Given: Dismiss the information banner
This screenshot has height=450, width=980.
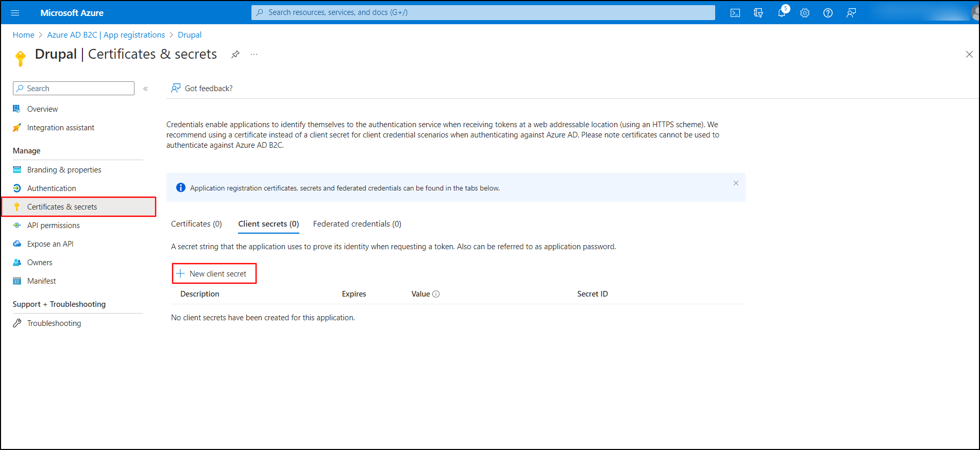Looking at the screenshot, I should [736, 183].
